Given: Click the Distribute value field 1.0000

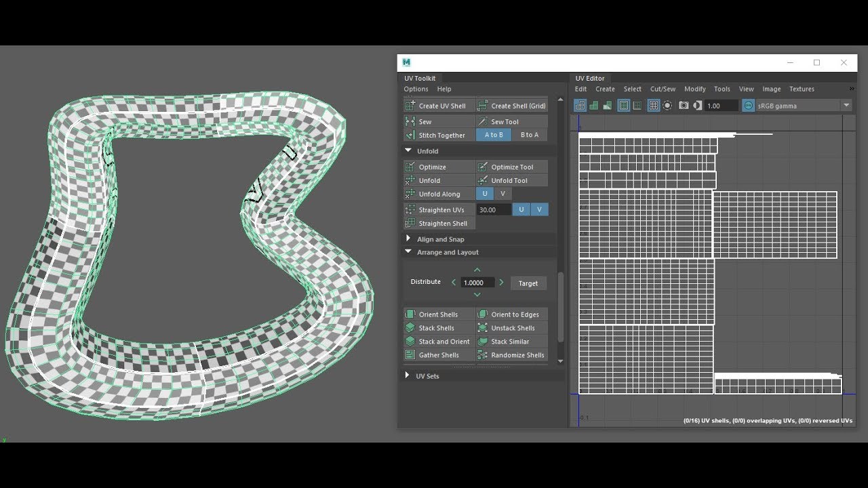Looking at the screenshot, I should 477,283.
